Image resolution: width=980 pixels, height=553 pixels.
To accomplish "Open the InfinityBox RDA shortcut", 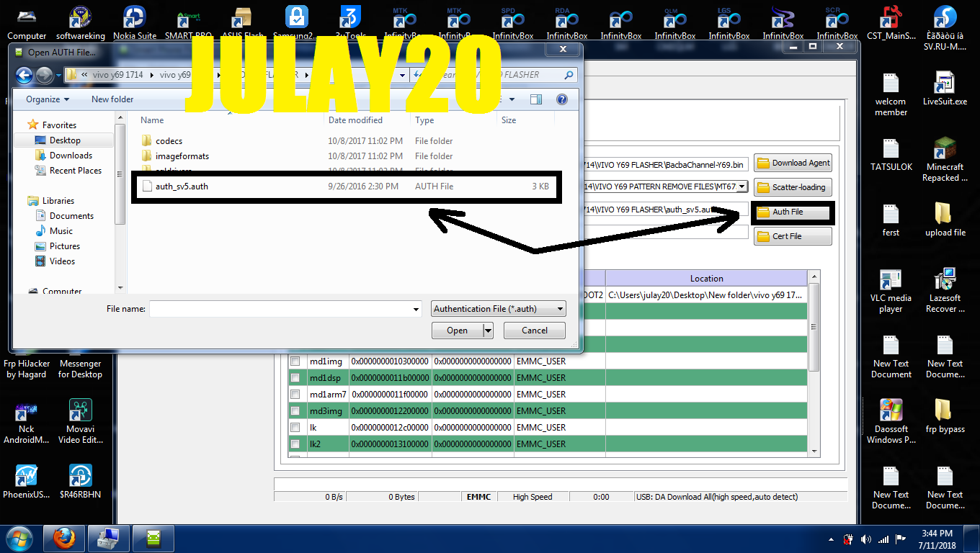I will [x=567, y=22].
